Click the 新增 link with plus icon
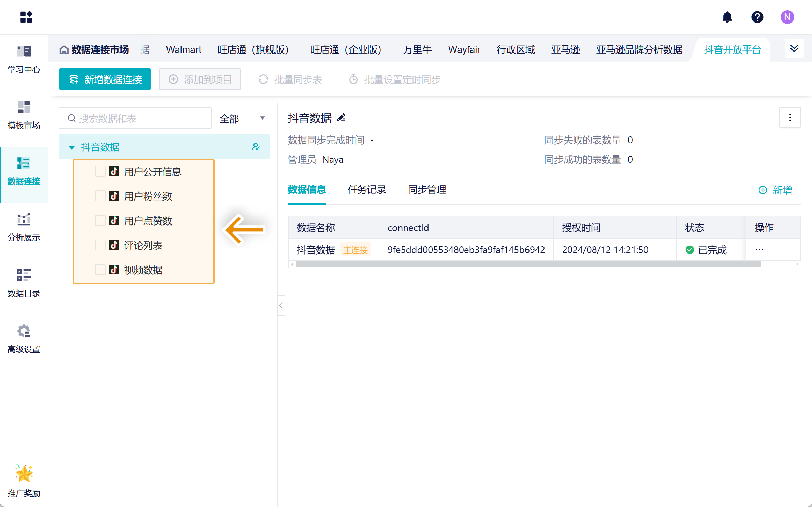 775,190
